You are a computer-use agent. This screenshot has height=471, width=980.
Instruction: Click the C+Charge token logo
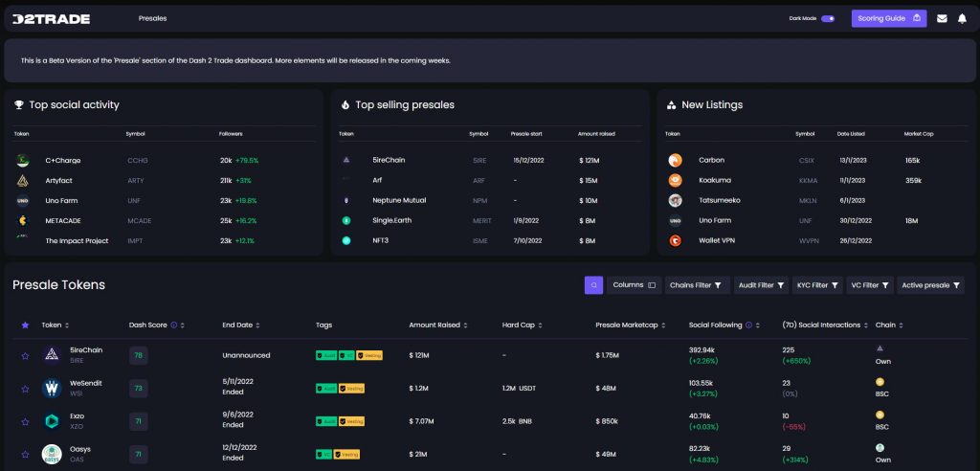tap(23, 161)
